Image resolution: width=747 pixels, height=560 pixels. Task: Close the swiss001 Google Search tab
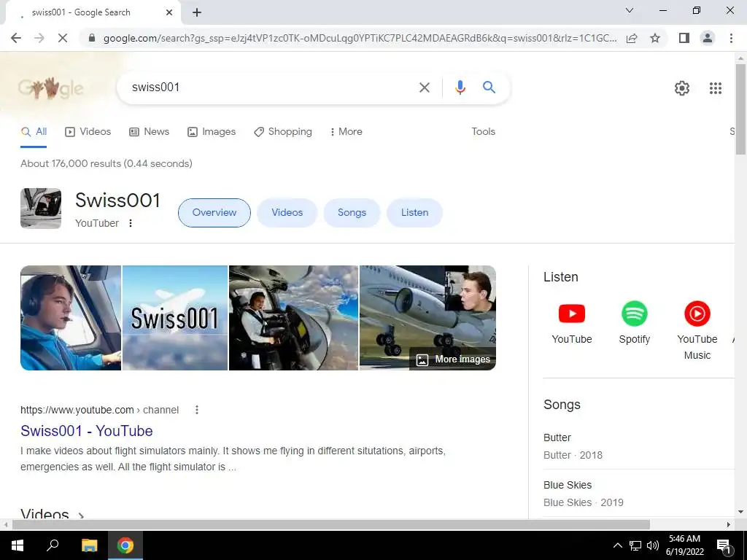pyautogui.click(x=169, y=12)
